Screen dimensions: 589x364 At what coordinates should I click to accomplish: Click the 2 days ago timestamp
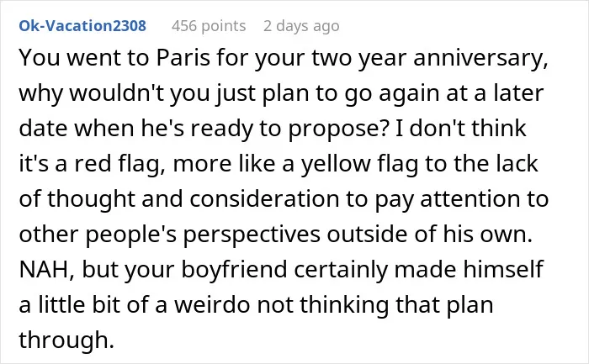pos(301,26)
